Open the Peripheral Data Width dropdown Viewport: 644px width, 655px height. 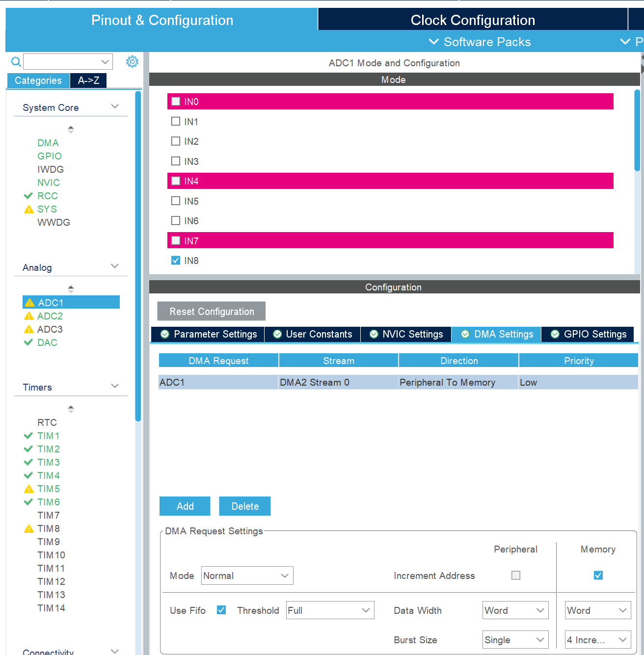pos(515,610)
